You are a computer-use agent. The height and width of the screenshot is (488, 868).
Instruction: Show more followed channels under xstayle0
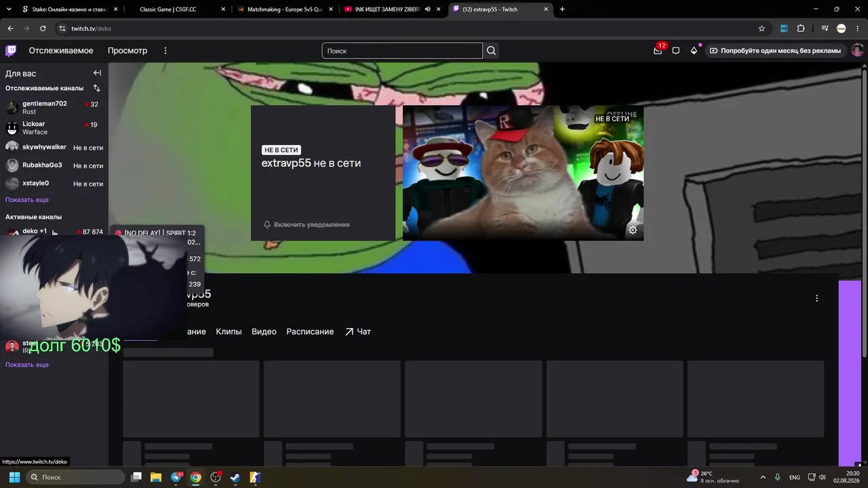point(27,200)
